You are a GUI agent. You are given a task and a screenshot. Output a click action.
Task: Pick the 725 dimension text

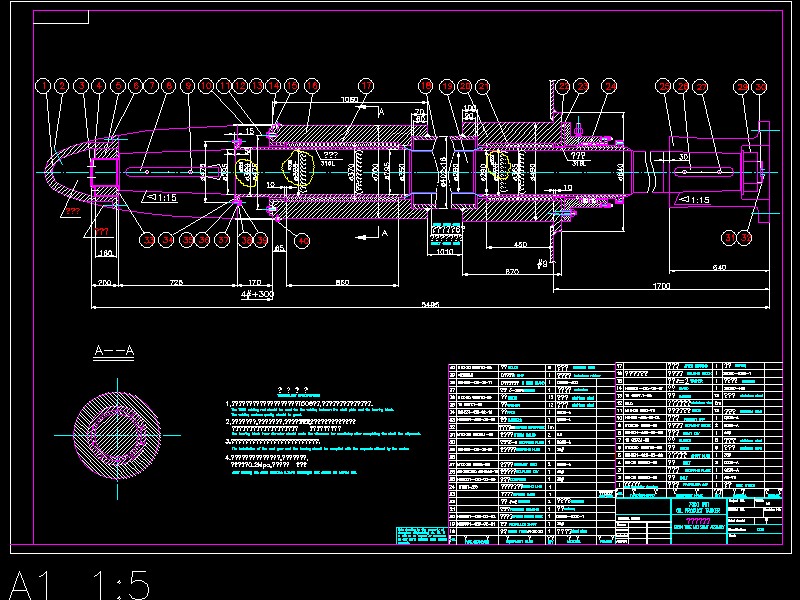coord(176,282)
